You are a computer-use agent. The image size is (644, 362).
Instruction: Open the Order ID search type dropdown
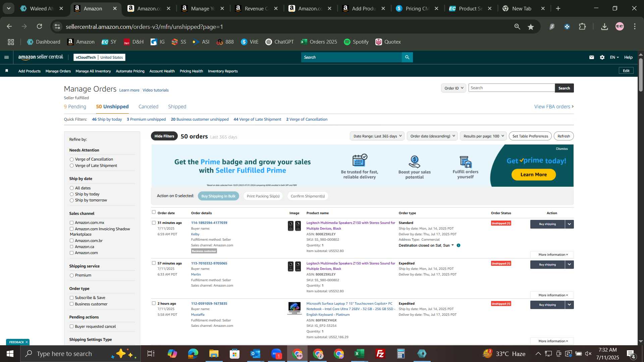(x=453, y=88)
